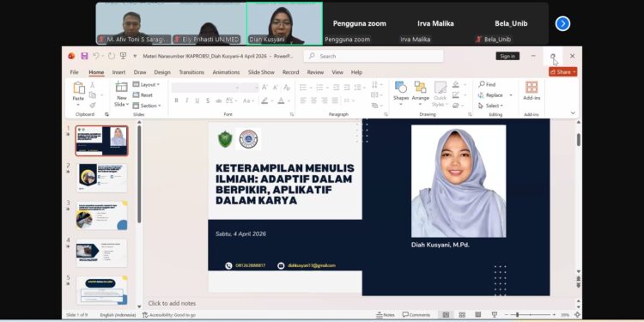Image resolution: width=644 pixels, height=322 pixels.
Task: Click the Share button
Action: point(562,72)
